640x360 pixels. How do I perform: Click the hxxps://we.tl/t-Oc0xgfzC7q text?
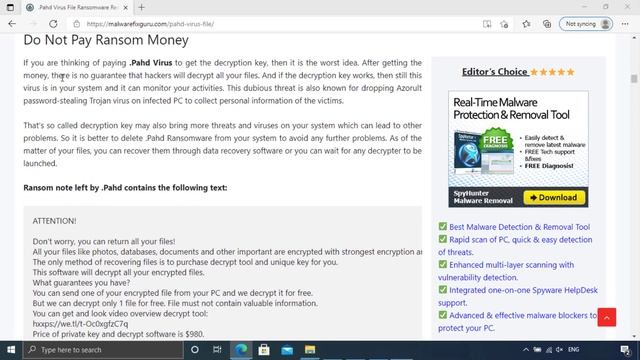(x=80, y=324)
